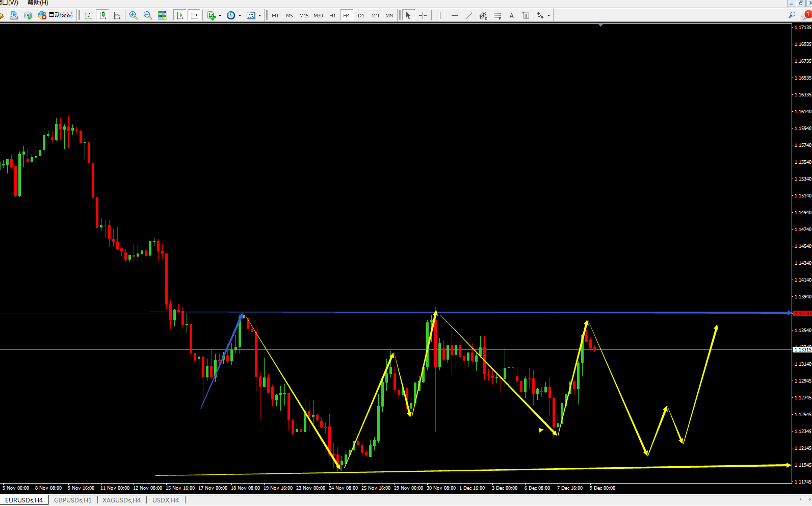Minimize the chart child window
This screenshot has height=506, width=812.
[791, 3]
